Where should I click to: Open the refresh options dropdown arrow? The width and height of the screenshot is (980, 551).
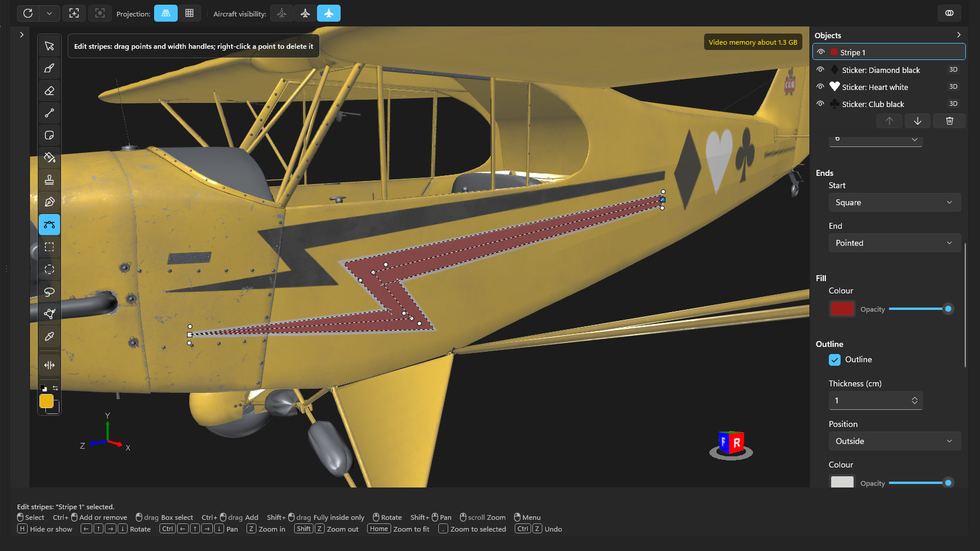click(x=49, y=13)
